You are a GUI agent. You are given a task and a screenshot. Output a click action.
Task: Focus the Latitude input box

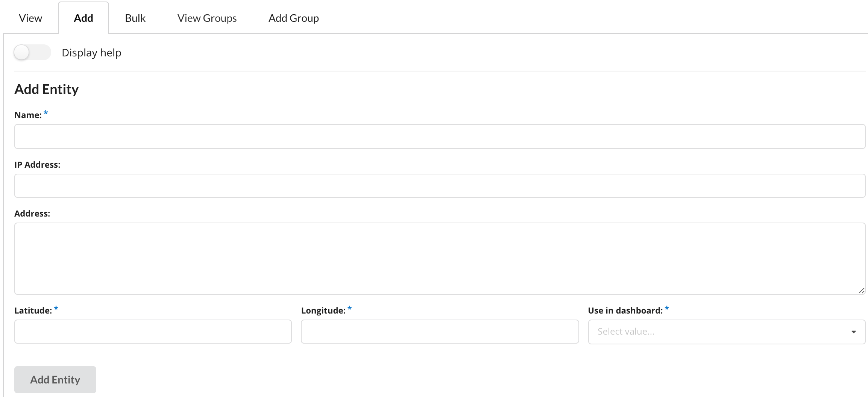[153, 332]
